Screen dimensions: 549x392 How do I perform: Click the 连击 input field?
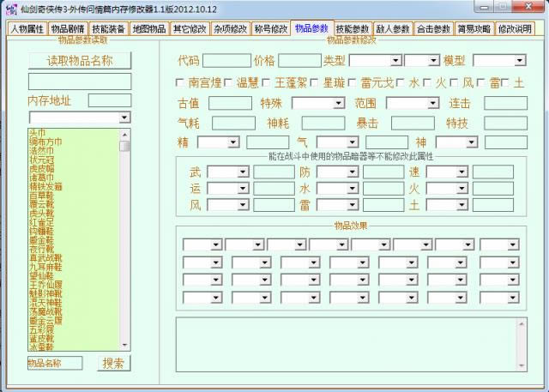505,103
